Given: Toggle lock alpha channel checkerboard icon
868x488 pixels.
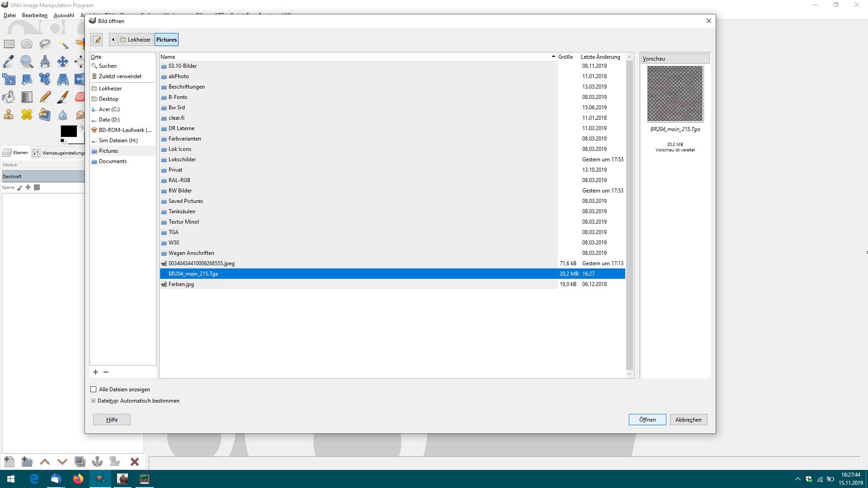Looking at the screenshot, I should click(x=37, y=188).
